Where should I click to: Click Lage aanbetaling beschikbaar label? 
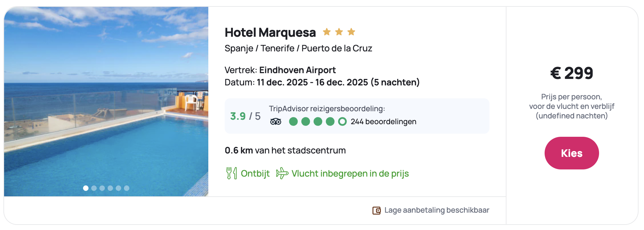tap(437, 210)
